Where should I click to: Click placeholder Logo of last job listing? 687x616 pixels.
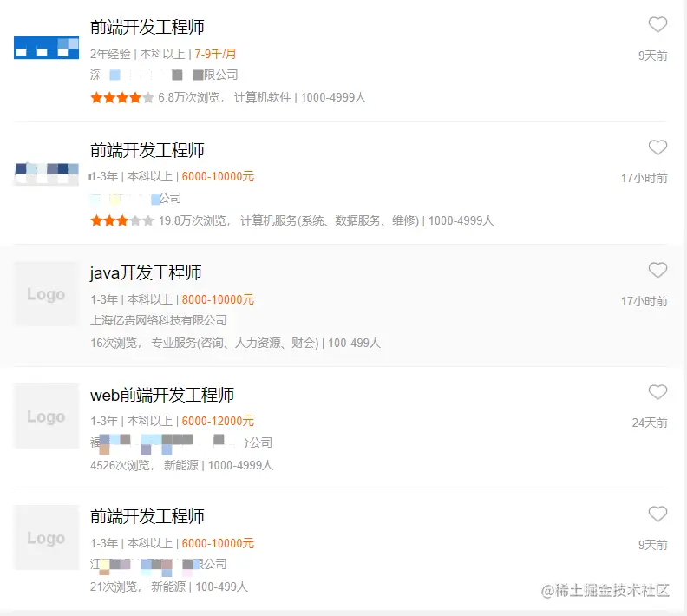pyautogui.click(x=46, y=538)
